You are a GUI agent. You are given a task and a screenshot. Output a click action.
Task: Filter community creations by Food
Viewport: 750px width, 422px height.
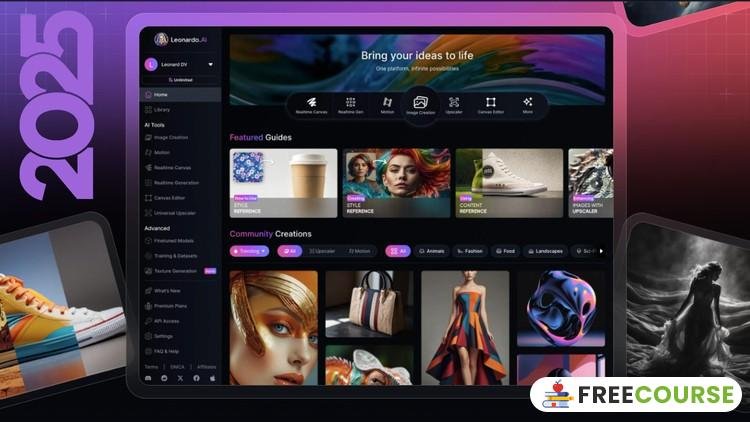506,251
